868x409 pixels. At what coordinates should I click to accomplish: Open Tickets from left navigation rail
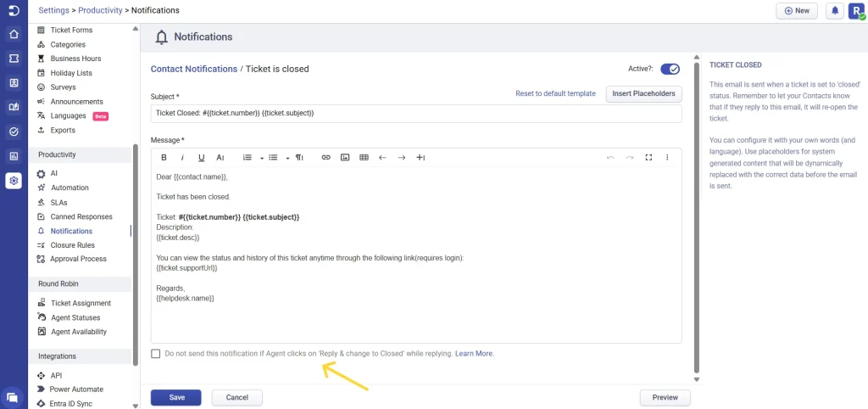pos(14,59)
